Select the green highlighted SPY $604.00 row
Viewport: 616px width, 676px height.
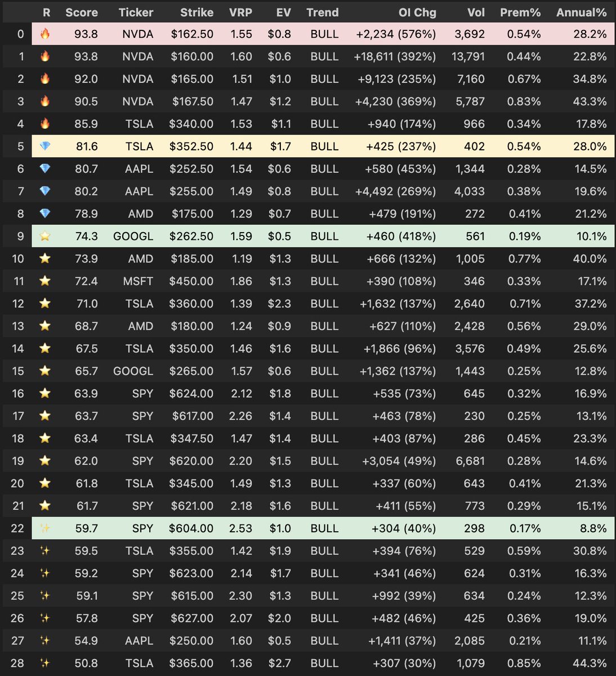(x=282, y=528)
